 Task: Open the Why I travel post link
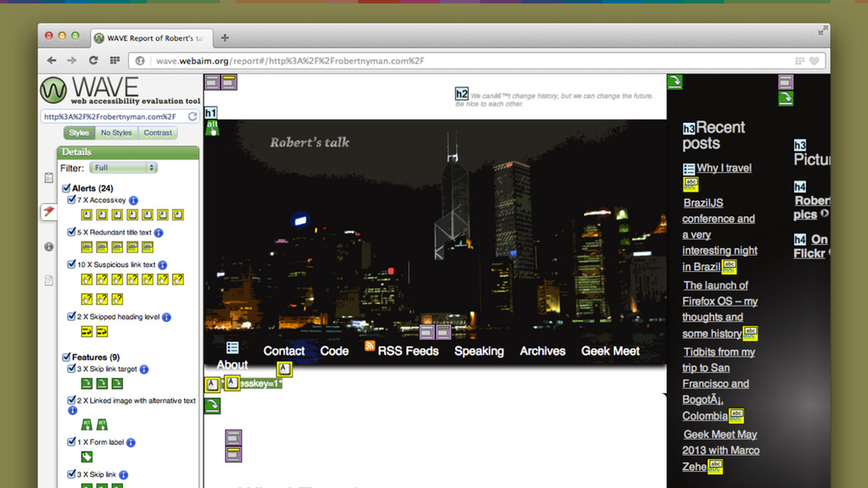[724, 168]
